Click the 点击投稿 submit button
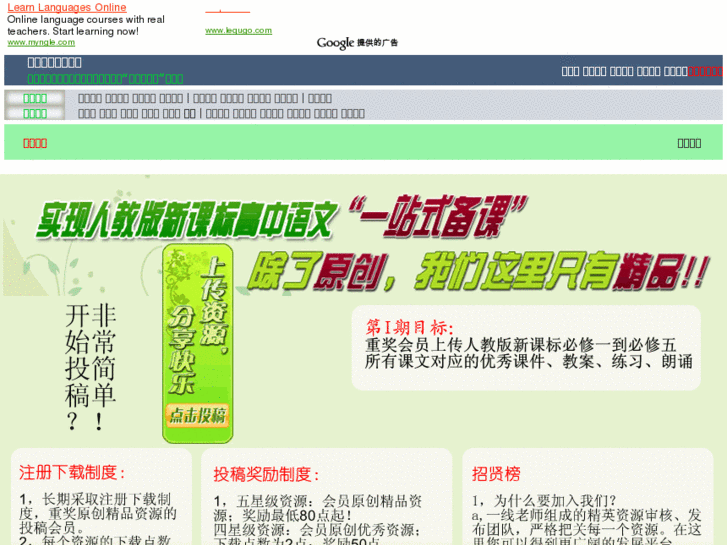727x545 pixels. point(197,415)
